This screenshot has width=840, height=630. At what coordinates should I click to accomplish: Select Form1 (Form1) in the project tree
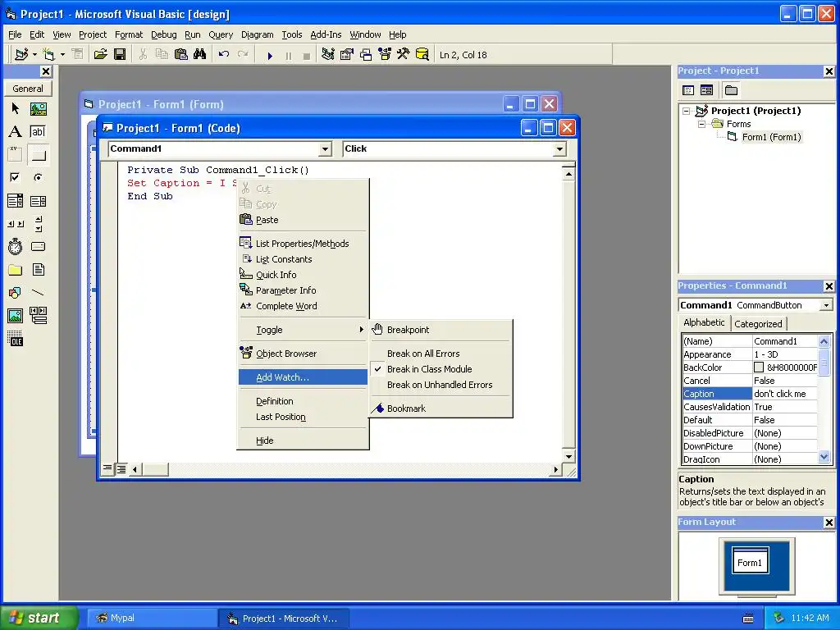(x=771, y=137)
